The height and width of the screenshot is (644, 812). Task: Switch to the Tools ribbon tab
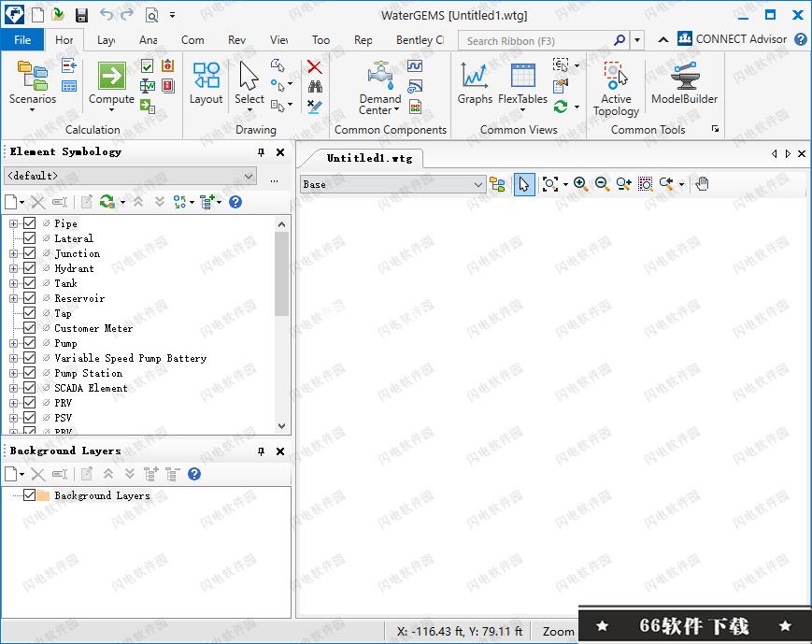click(321, 40)
